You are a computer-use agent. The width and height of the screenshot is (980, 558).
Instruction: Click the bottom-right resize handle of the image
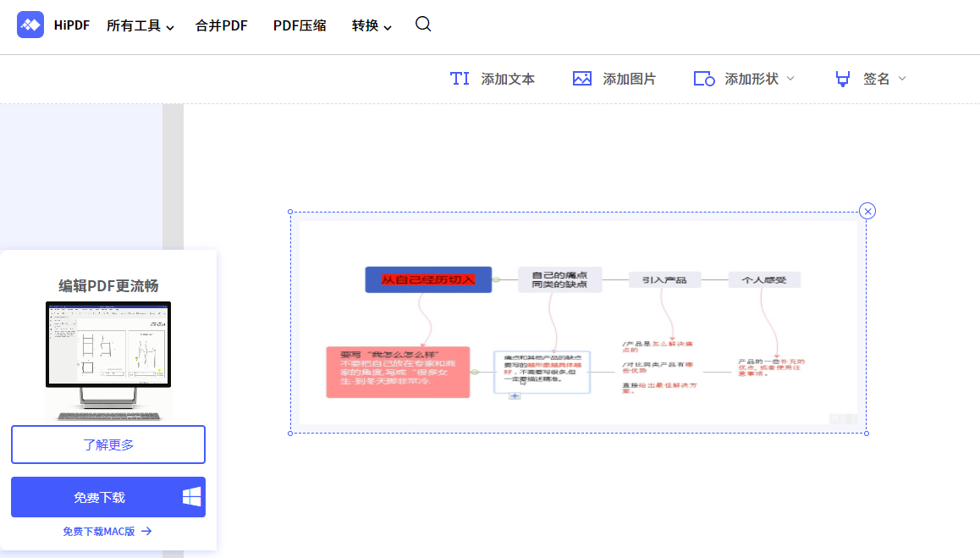(x=866, y=433)
